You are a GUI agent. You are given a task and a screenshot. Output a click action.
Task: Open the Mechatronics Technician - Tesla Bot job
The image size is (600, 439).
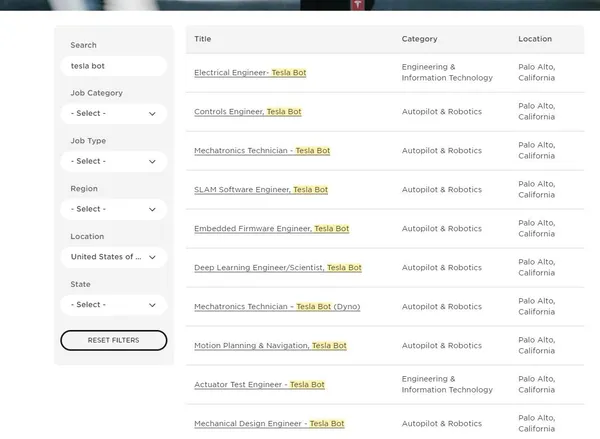[x=262, y=151]
